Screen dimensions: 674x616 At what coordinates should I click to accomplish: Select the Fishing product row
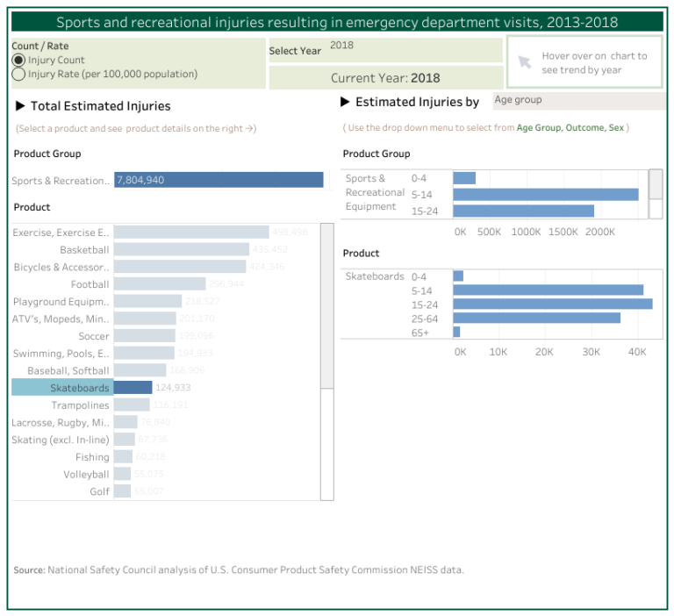tap(92, 457)
